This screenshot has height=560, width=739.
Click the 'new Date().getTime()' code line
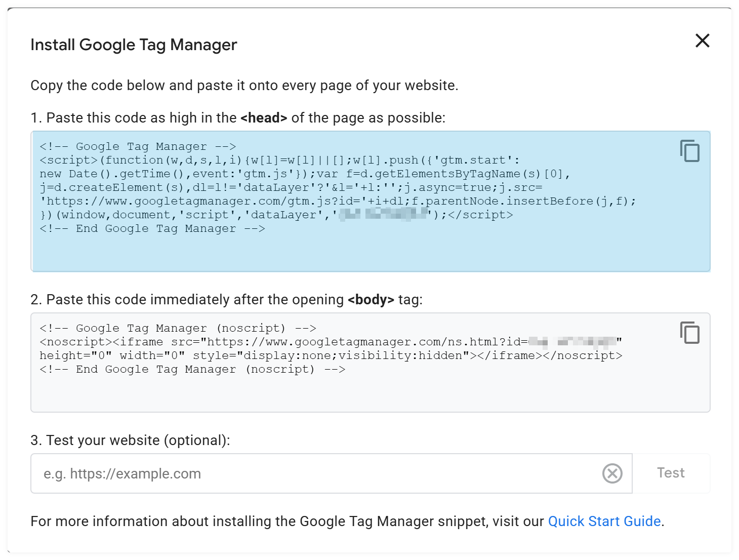(305, 174)
